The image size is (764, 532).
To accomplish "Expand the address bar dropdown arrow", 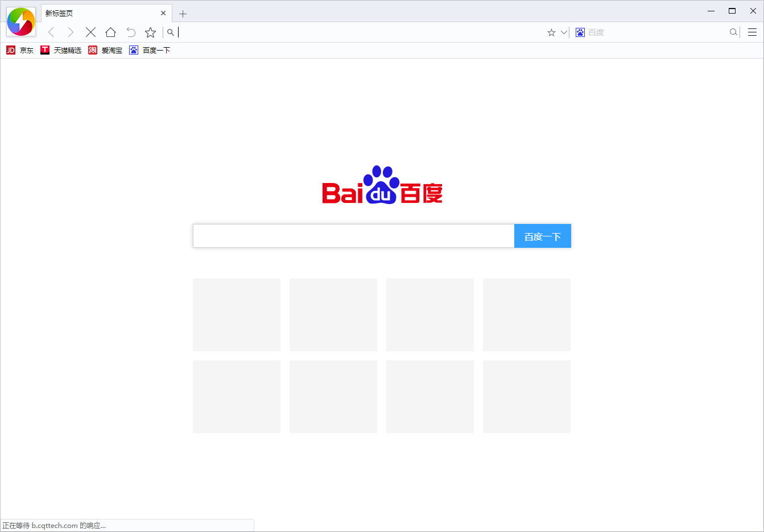I will coord(564,32).
